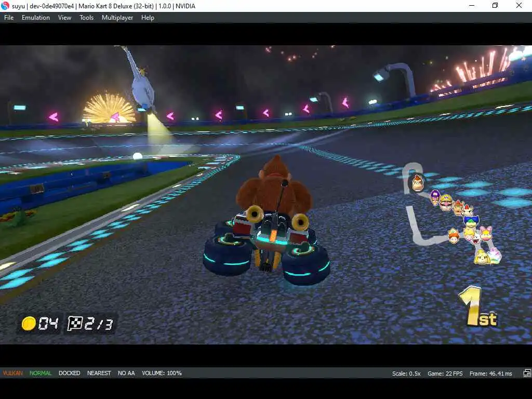Minimize the suyu window
Viewport: 532px width, 399px height.
point(472,6)
